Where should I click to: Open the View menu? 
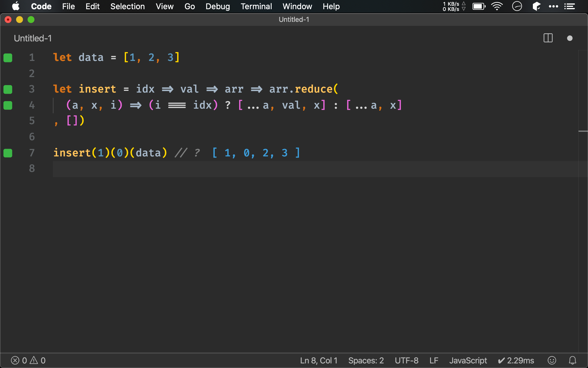(x=165, y=6)
